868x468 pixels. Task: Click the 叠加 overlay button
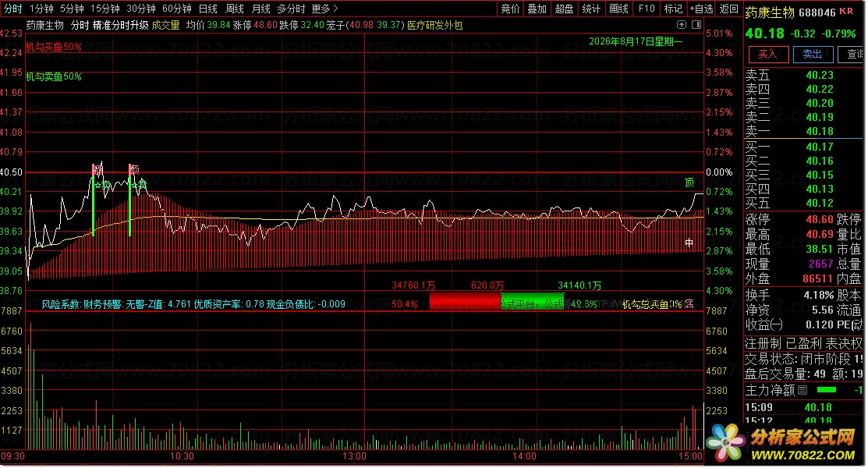click(x=537, y=9)
